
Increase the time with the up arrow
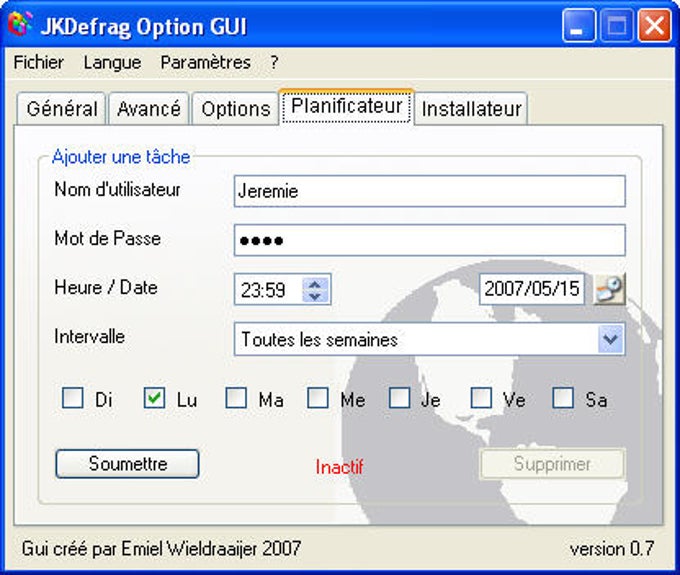pyautogui.click(x=315, y=284)
